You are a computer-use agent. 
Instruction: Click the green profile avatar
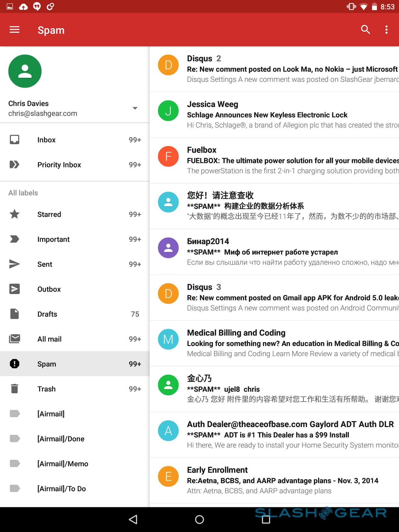(25, 71)
